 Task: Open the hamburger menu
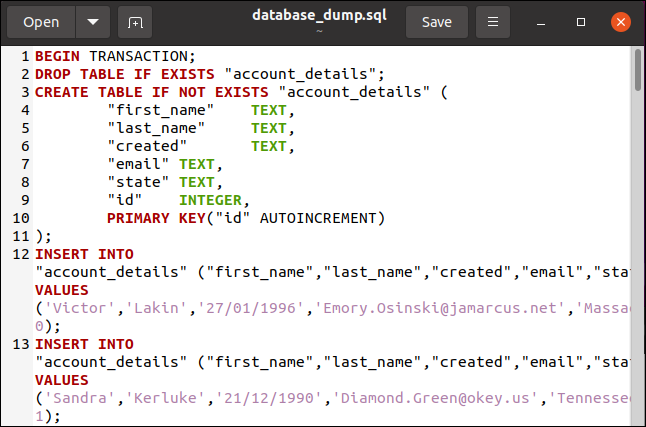492,22
